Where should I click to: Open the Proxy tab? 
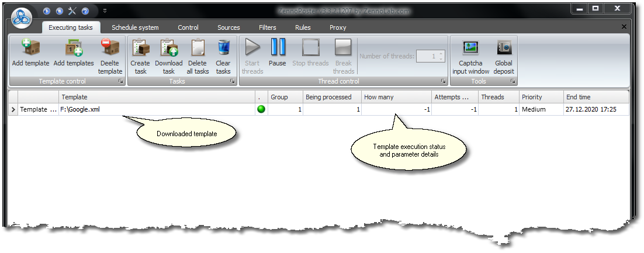pyautogui.click(x=338, y=27)
